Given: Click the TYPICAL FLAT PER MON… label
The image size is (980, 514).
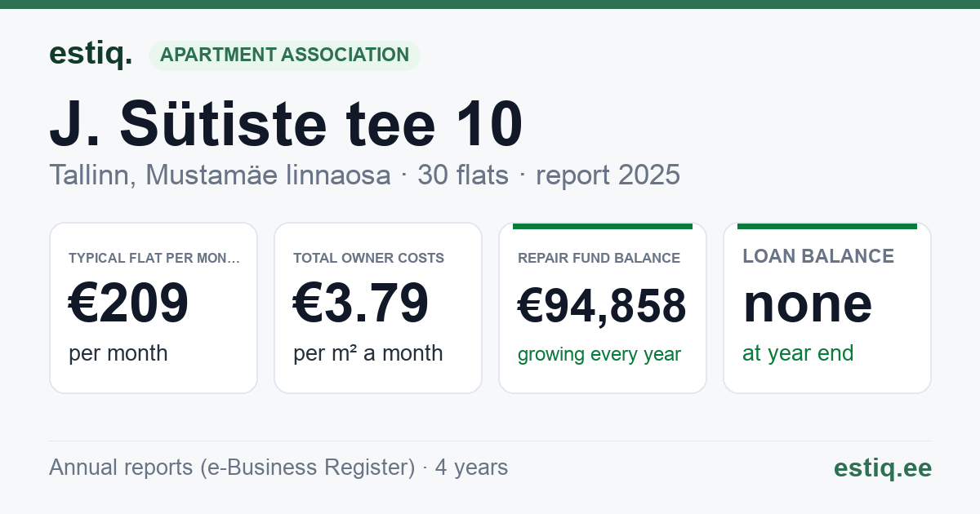Looking at the screenshot, I should click(154, 258).
